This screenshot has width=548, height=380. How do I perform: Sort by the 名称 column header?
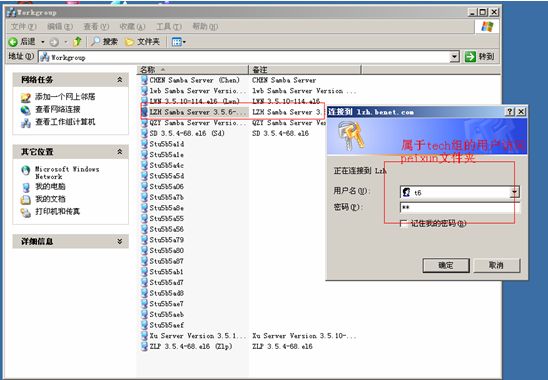193,70
